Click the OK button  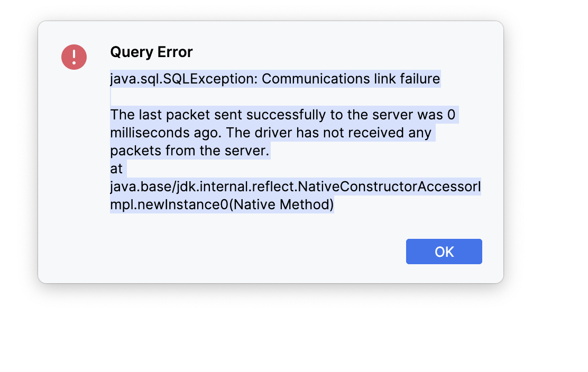[444, 252]
